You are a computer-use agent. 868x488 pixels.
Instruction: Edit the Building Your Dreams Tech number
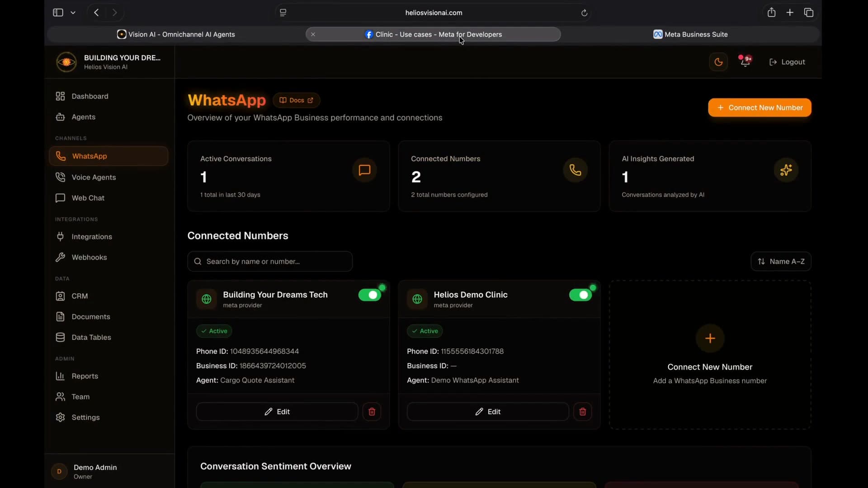coord(277,412)
